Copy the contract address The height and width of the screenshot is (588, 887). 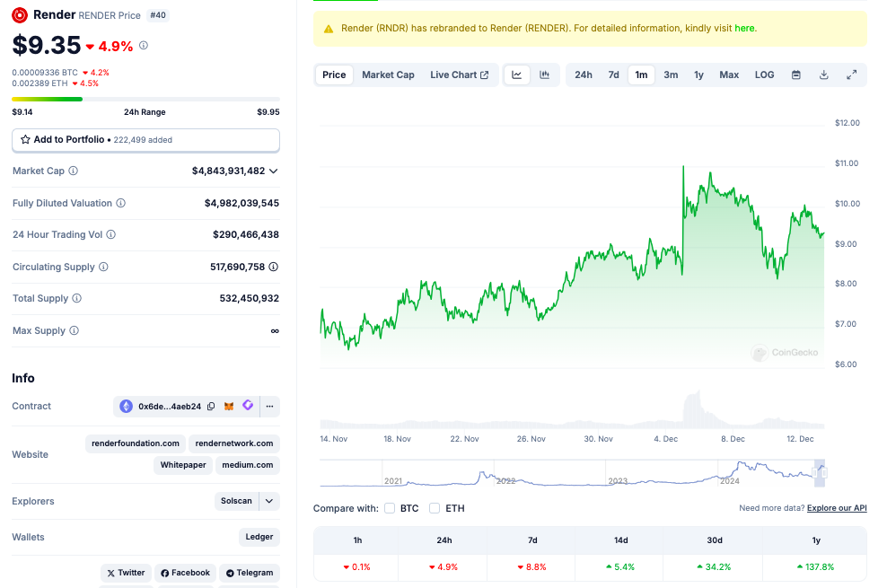click(x=211, y=407)
